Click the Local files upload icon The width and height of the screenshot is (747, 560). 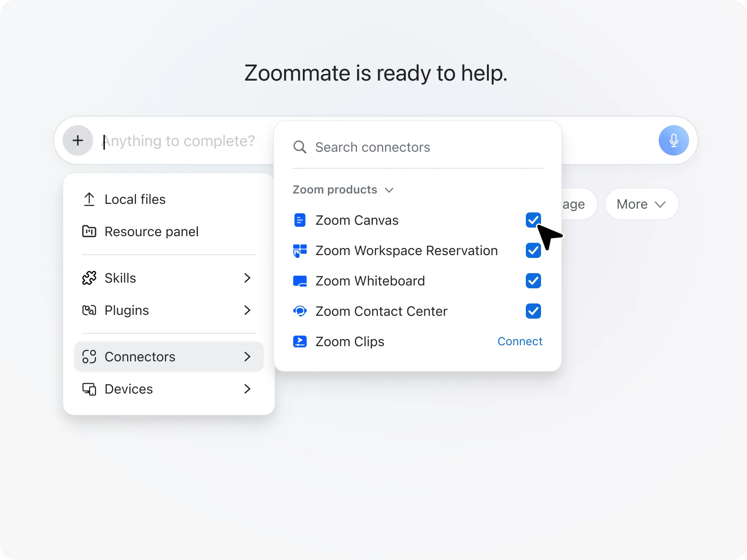(x=89, y=199)
